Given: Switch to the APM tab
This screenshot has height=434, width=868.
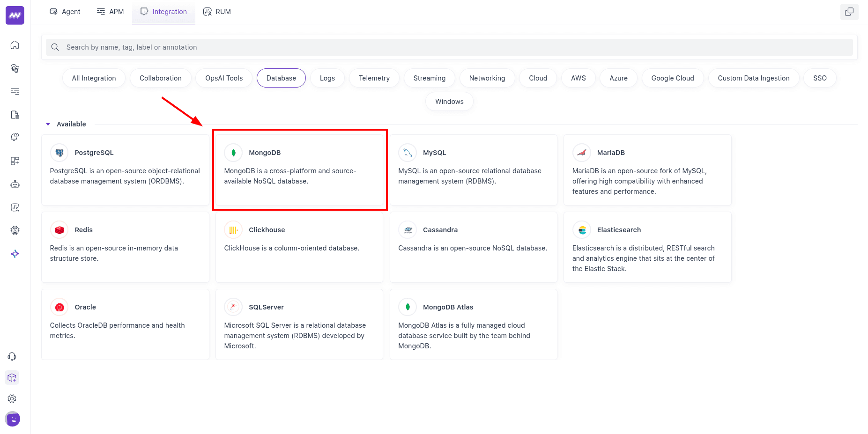Looking at the screenshot, I should (x=110, y=11).
